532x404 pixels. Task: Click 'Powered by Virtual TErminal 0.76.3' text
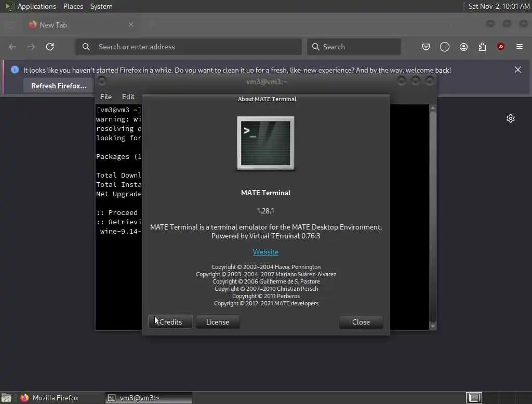[265, 236]
